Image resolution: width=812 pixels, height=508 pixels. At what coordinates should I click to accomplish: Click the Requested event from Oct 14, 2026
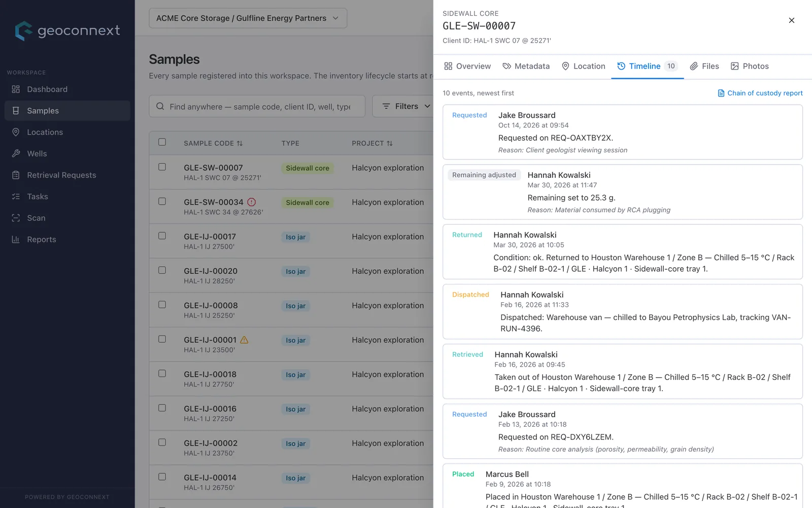622,132
